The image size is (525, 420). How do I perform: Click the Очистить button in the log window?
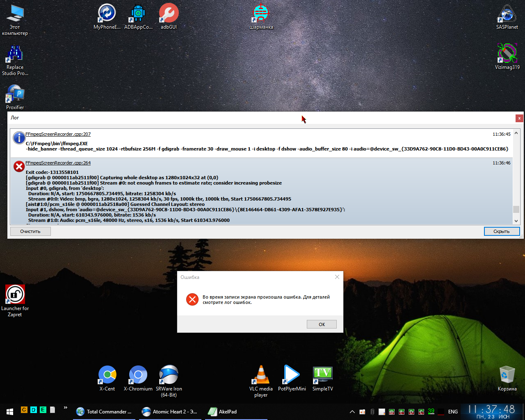click(x=30, y=231)
